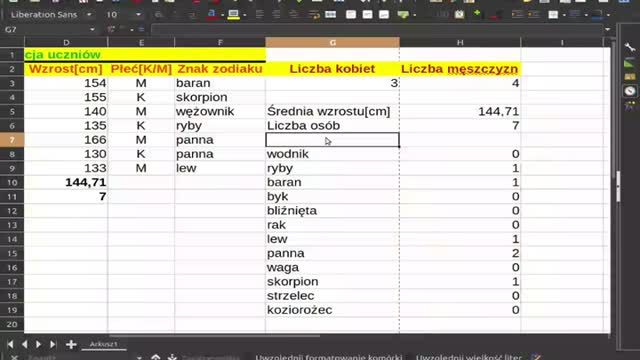Align cell text to the left

260,15
